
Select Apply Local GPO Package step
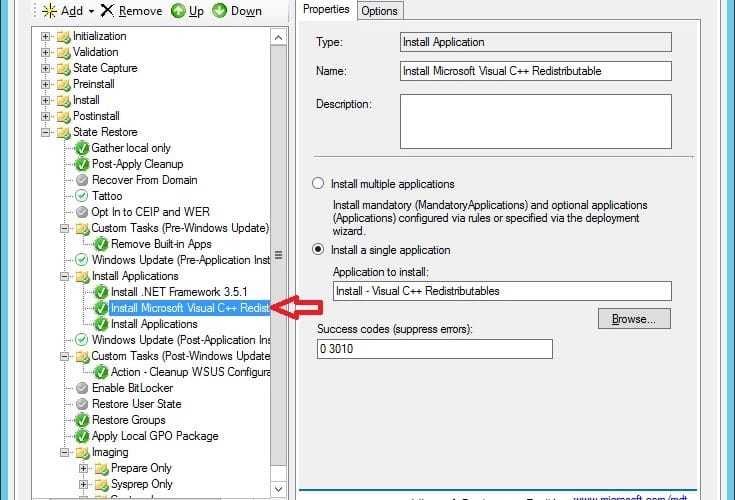point(155,436)
